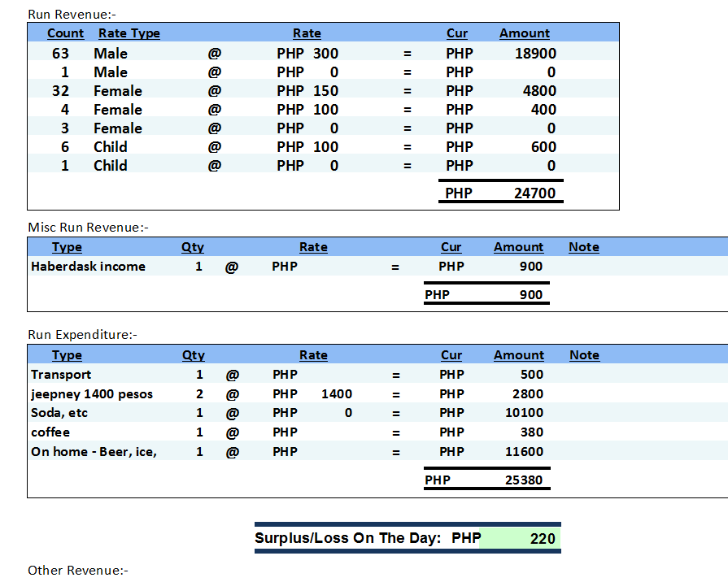This screenshot has height=582, width=728.
Task: Click the count value 63
Action: [x=60, y=54]
